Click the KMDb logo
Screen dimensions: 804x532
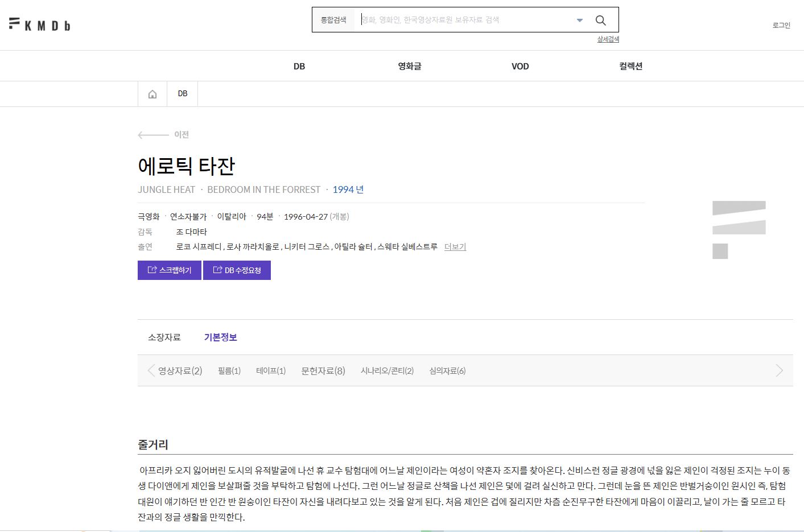tap(39, 24)
